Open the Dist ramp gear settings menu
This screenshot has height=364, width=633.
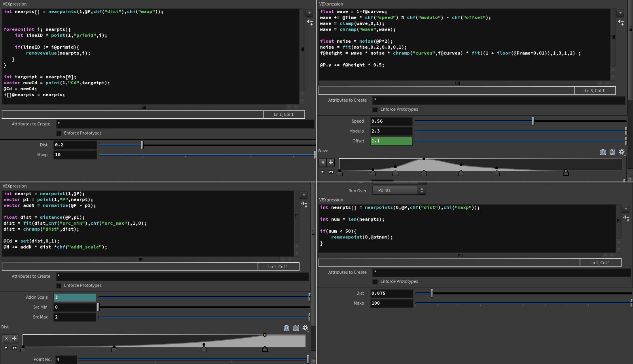[x=305, y=328]
